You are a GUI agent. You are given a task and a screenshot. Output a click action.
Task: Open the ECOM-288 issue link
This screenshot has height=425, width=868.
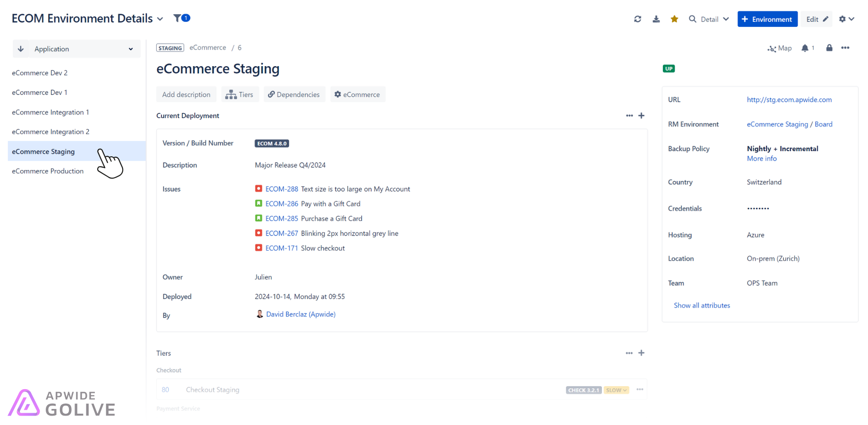(282, 189)
